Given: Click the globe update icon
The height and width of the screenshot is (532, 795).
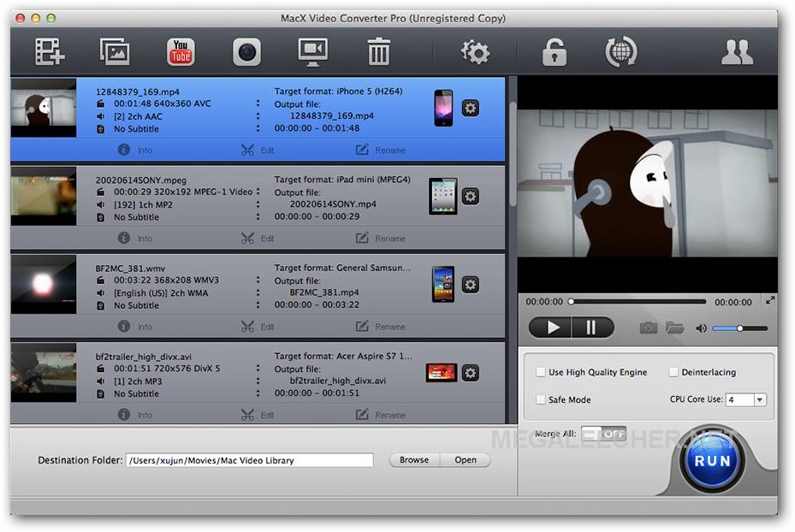Looking at the screenshot, I should click(x=621, y=51).
